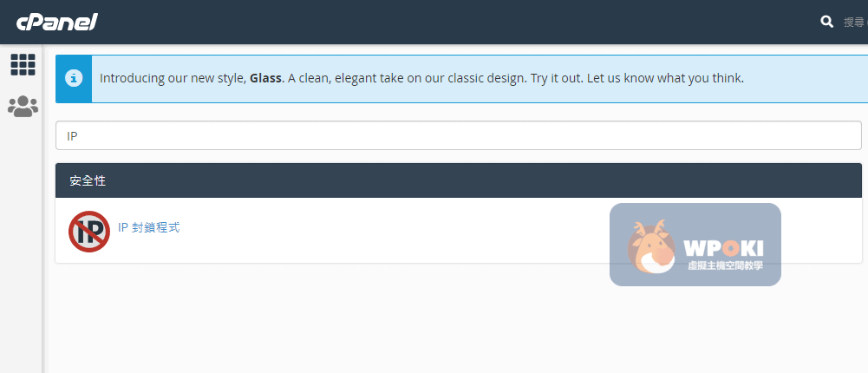Open the IP Blocker prohibited-sign icon
Viewport: 868px width, 373px height.
click(89, 231)
